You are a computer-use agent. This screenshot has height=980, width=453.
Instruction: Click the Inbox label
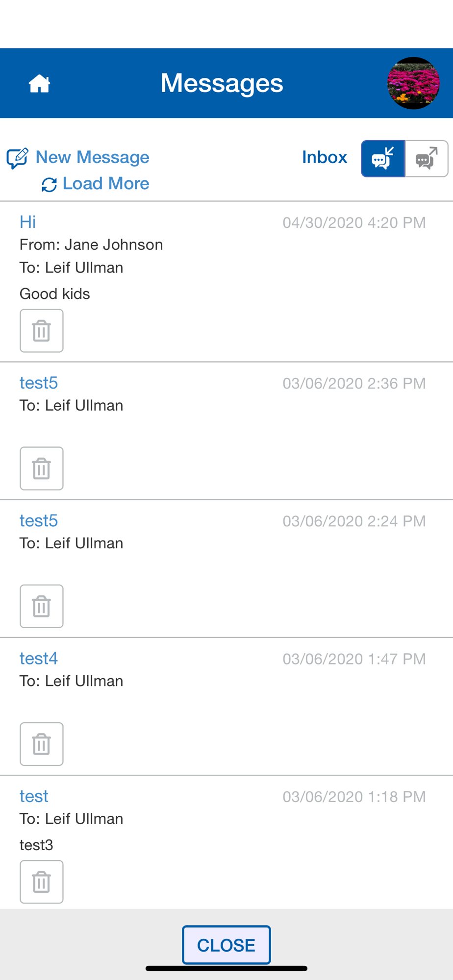click(324, 157)
